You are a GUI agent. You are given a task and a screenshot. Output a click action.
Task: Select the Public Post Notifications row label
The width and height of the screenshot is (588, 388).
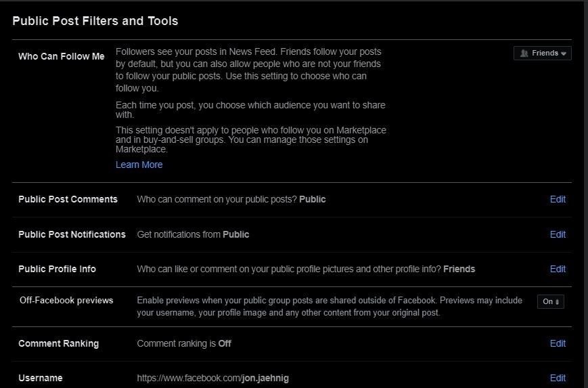coord(72,234)
